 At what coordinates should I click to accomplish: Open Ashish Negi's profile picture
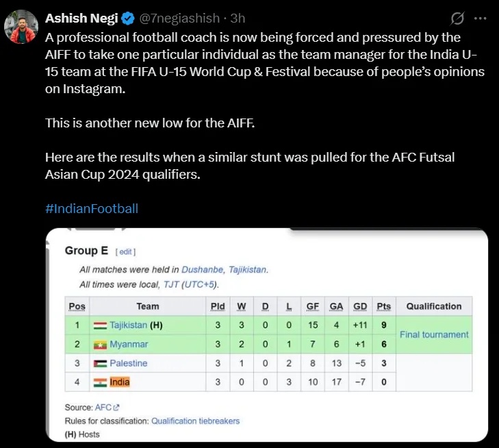point(21,27)
